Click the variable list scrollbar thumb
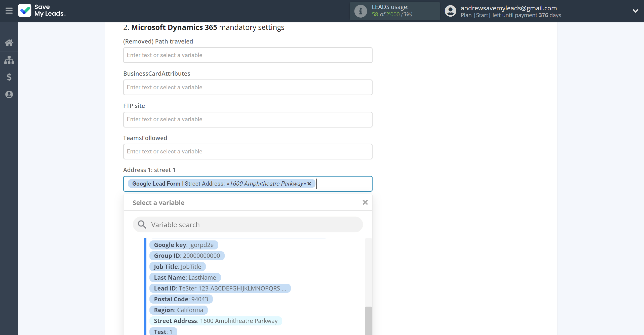644x335 pixels. coord(368,321)
